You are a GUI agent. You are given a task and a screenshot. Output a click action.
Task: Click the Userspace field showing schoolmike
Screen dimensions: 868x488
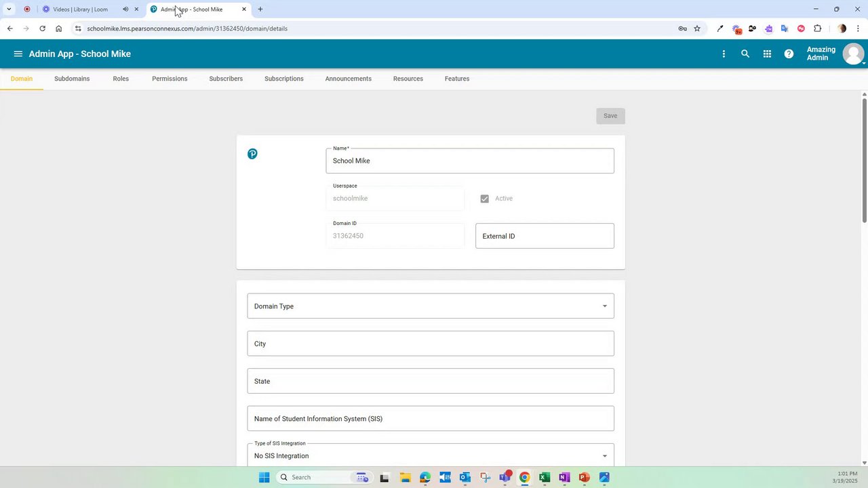click(x=395, y=199)
